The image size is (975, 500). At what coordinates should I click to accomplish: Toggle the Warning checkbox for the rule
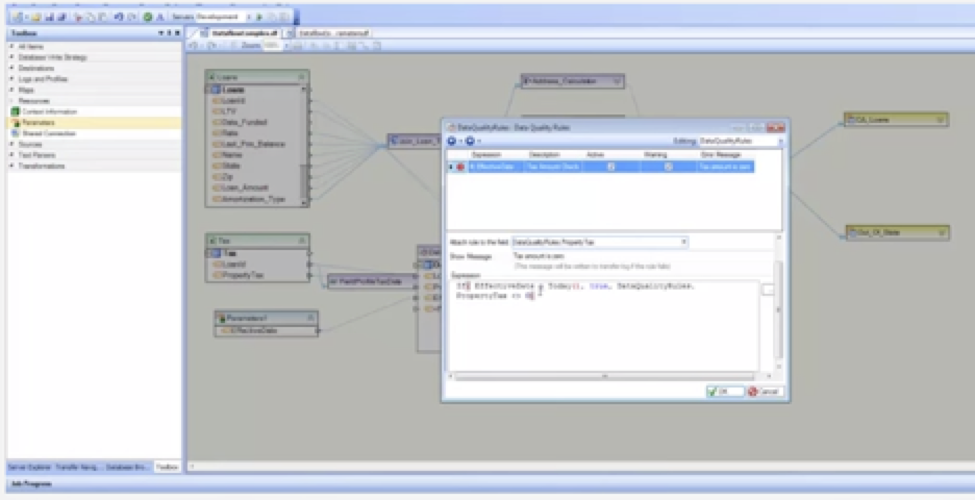[667, 167]
